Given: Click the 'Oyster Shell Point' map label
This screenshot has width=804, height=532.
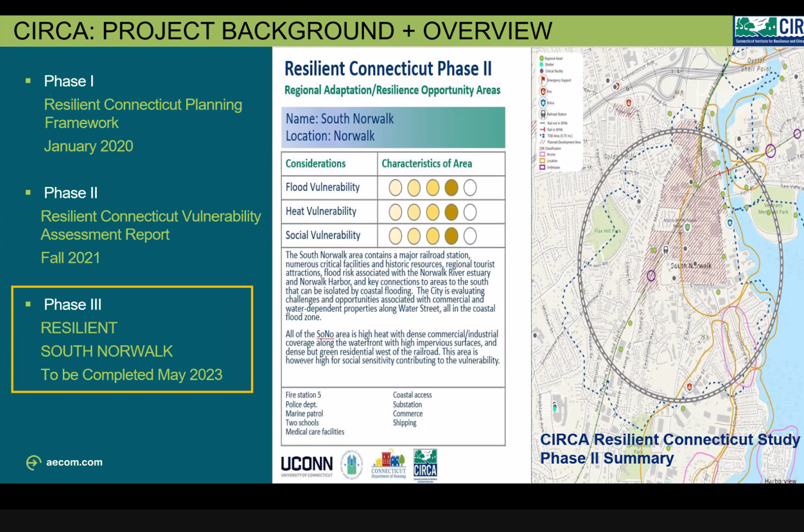Looking at the screenshot, I should tap(756, 65).
